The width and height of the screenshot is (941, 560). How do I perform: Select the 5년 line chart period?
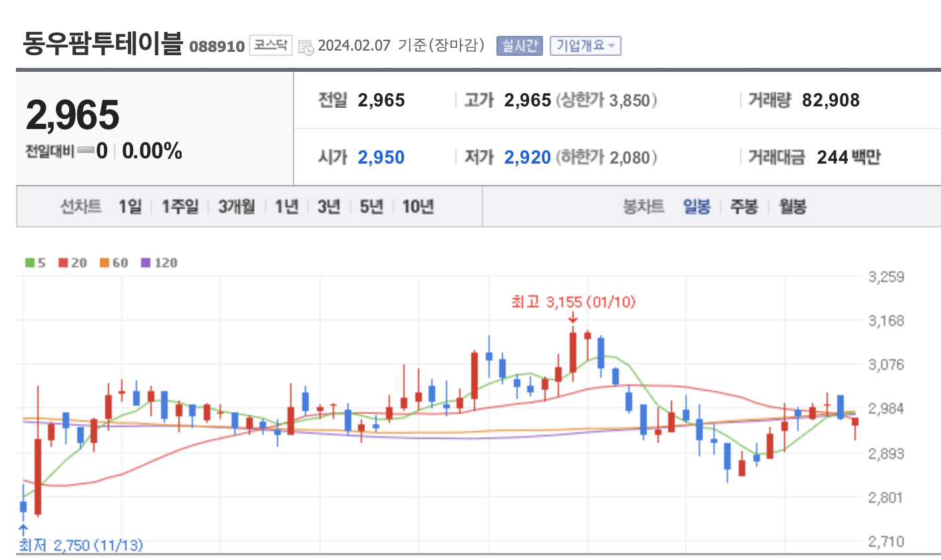click(372, 207)
